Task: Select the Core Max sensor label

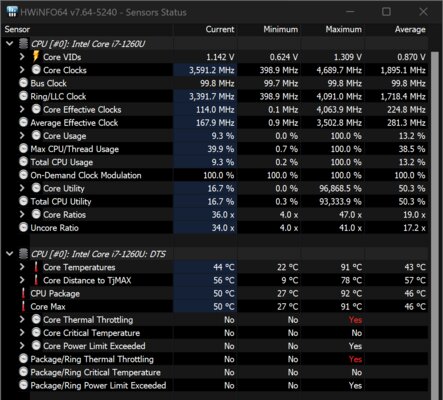Action: click(48, 307)
